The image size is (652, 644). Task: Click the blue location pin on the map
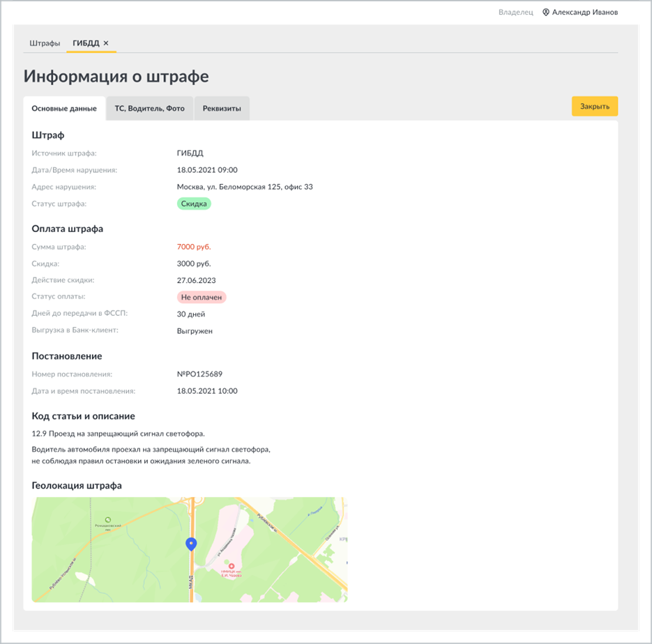191,544
